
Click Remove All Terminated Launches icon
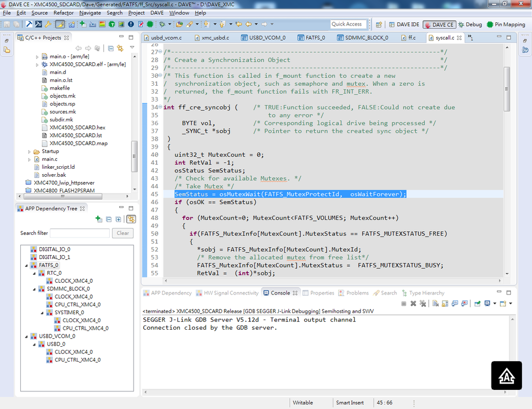pos(423,304)
